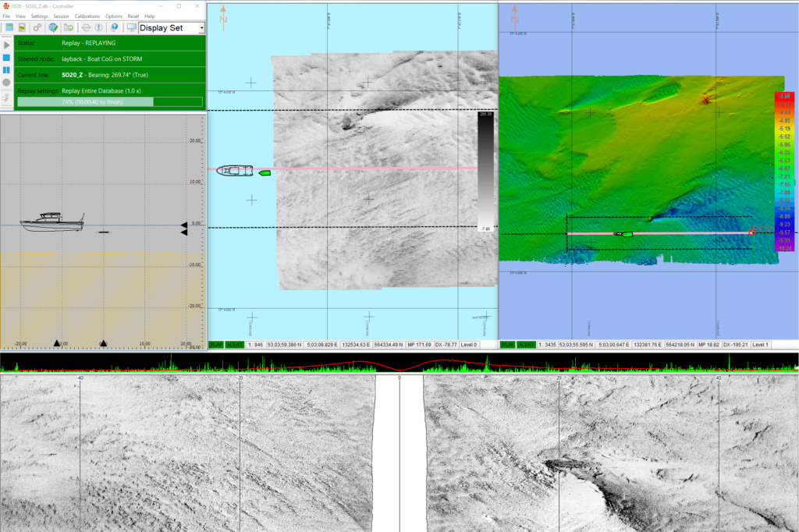Click left black triangle marker on bottom axis
Viewport: 799px width, 532px height.
(56, 343)
